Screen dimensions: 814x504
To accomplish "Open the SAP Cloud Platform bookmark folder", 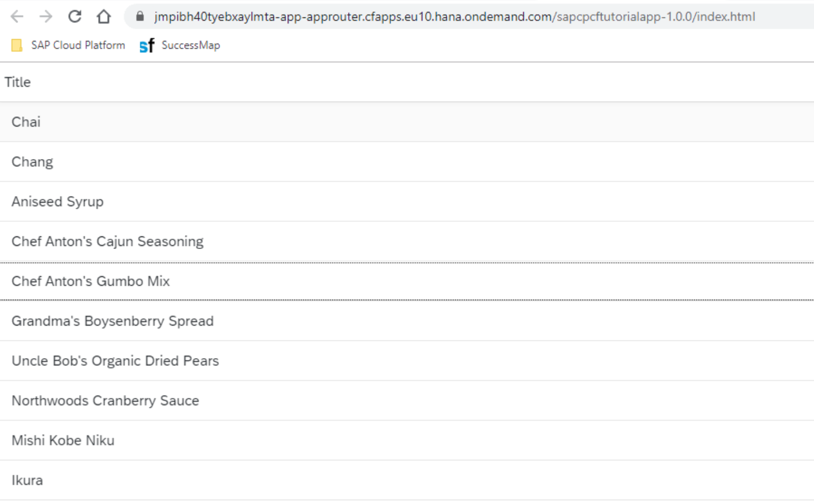I will click(68, 45).
